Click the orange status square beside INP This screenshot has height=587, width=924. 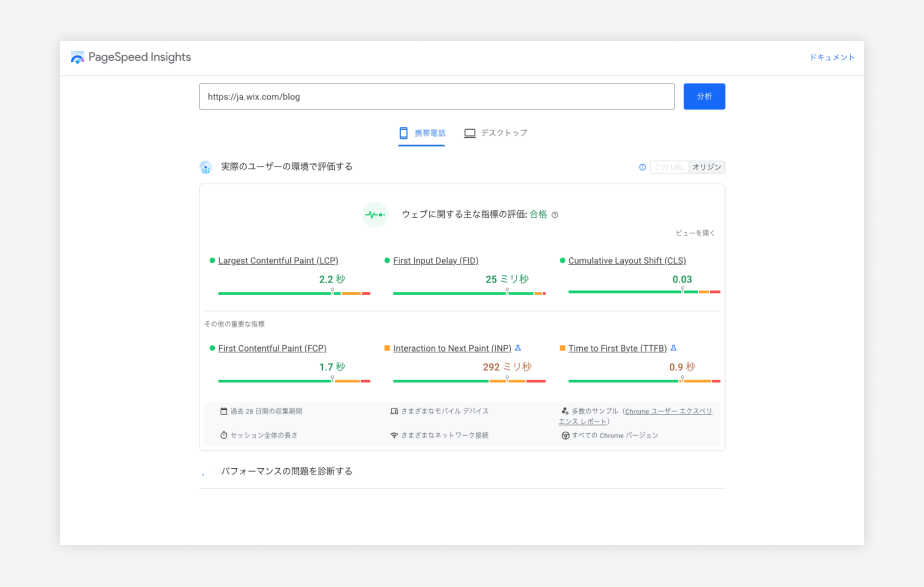(387, 348)
